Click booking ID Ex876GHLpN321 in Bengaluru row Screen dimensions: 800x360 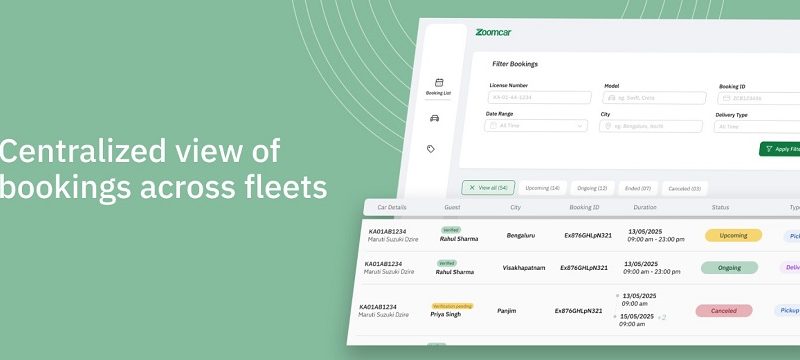coord(588,236)
